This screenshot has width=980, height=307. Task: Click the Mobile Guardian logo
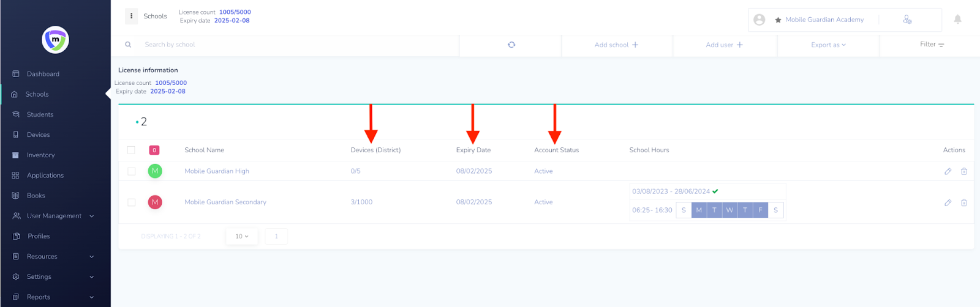point(55,40)
